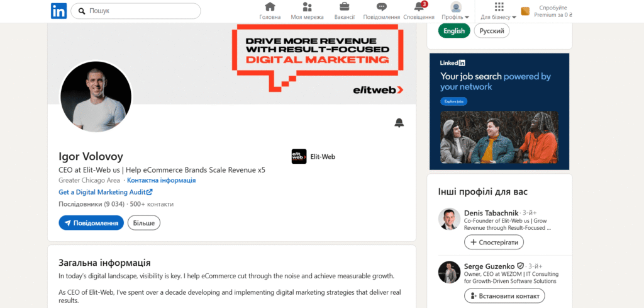Open Denis Tabachnik avatar

449,219
